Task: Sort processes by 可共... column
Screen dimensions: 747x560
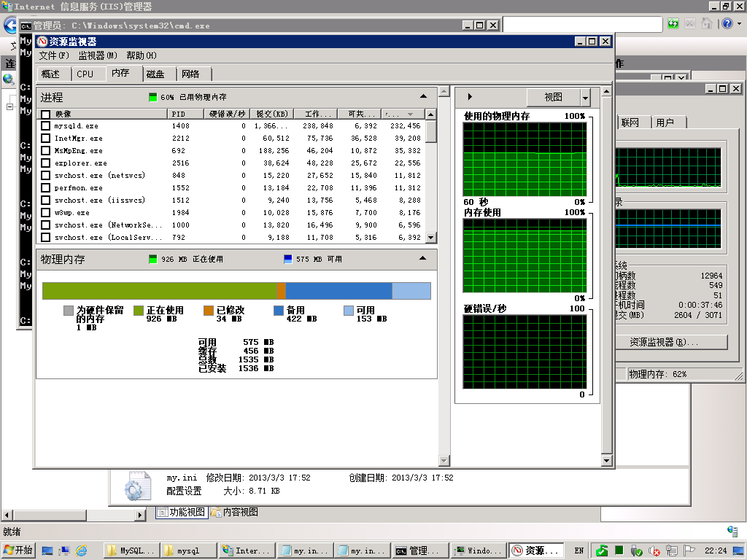Action: point(360,114)
